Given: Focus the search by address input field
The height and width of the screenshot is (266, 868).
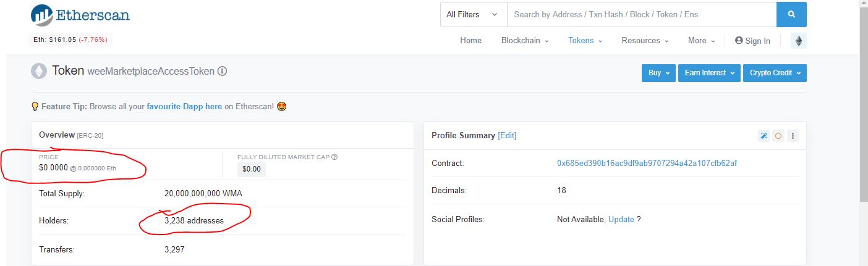Looking at the screenshot, I should (641, 14).
